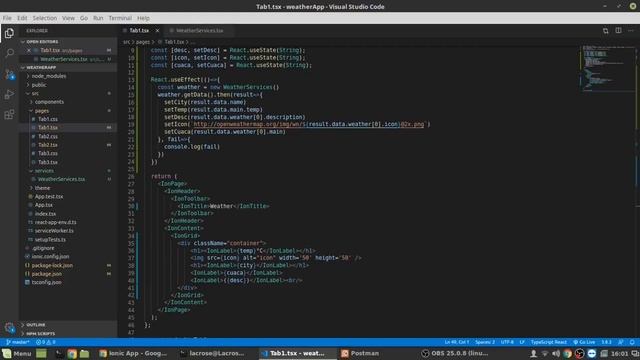Open App.tsx in the explorer
Image resolution: width=640 pixels, height=360 pixels.
(x=43, y=205)
